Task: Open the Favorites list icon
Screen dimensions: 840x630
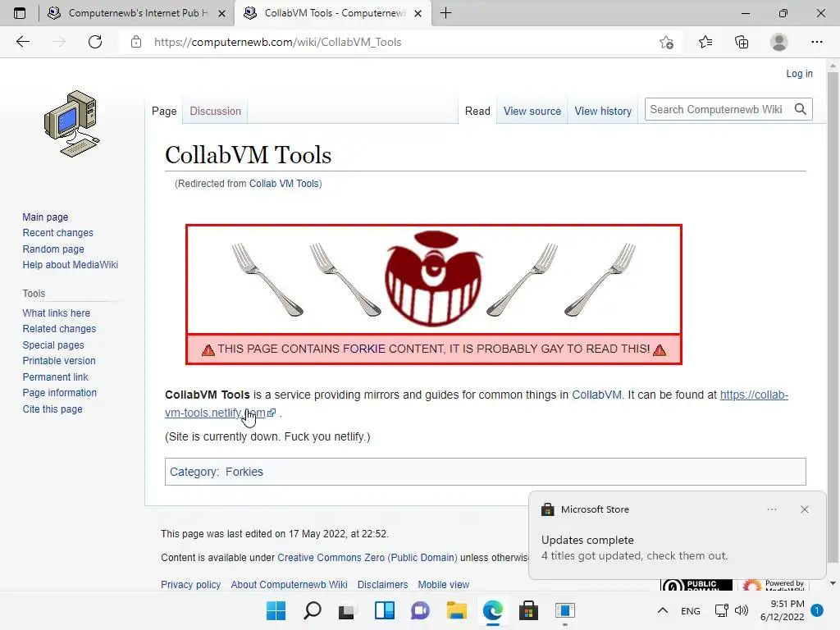Action: point(705,42)
